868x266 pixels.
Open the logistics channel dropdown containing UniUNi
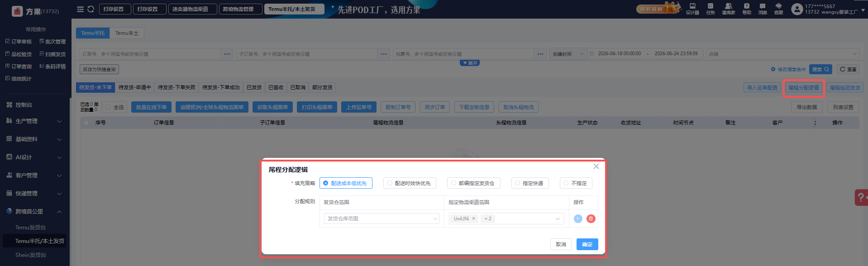tap(506, 218)
